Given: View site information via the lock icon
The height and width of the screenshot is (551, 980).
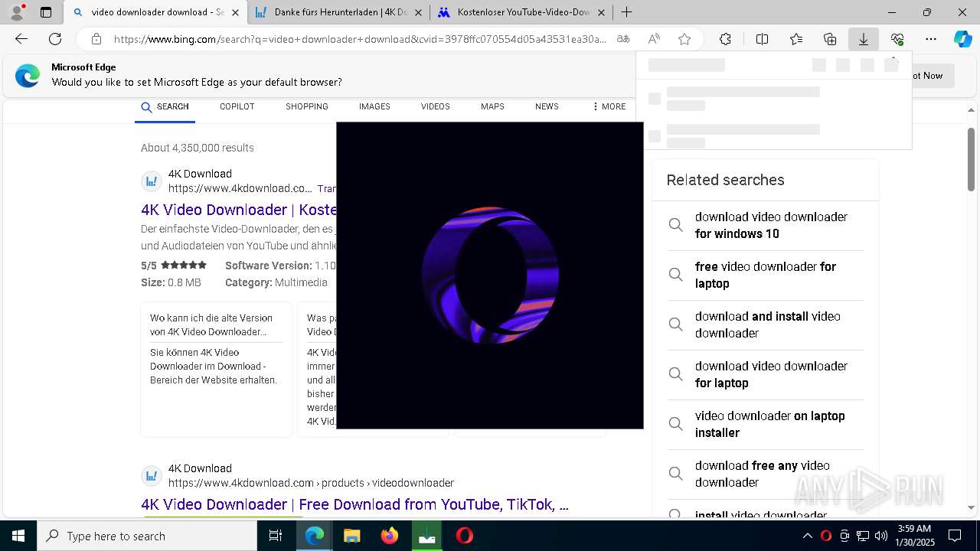Looking at the screenshot, I should coord(96,39).
